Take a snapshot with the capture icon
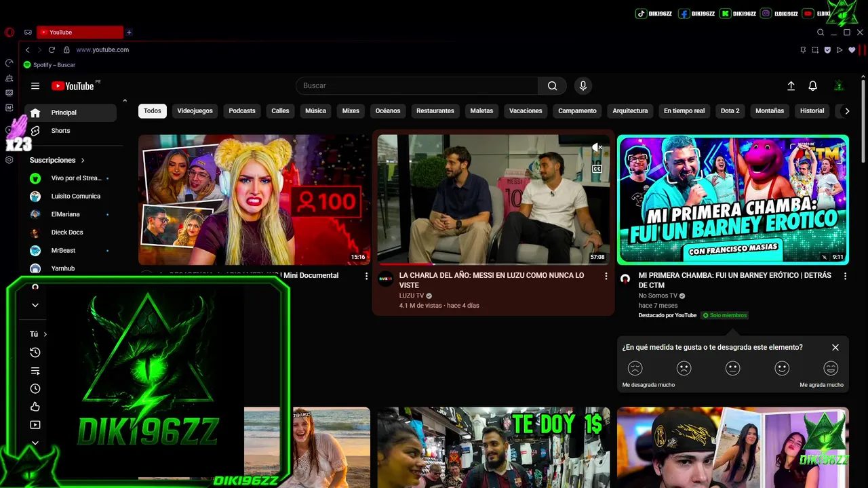Screen dimensions: 868x488 815,49
